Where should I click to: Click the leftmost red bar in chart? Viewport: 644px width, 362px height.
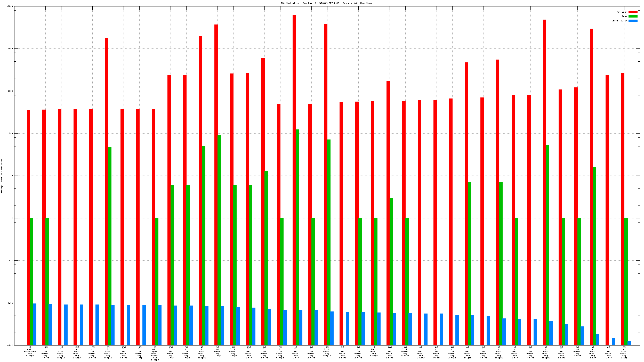pos(28,227)
